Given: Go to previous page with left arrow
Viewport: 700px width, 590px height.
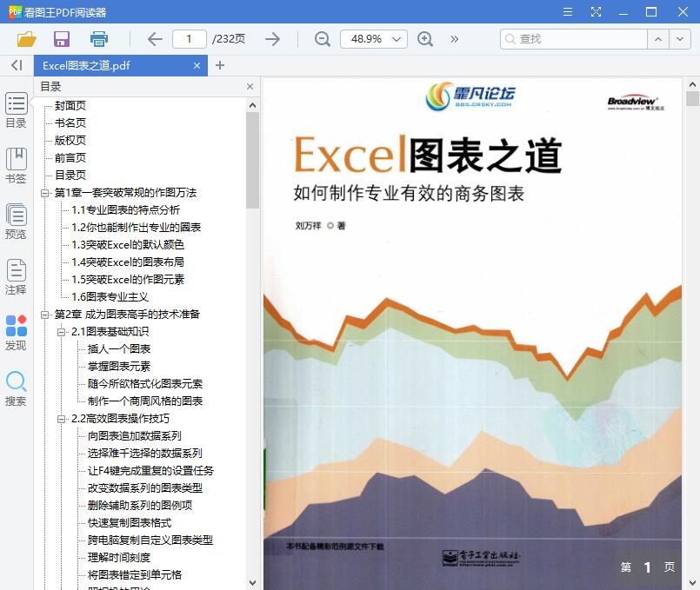Looking at the screenshot, I should pos(155,39).
